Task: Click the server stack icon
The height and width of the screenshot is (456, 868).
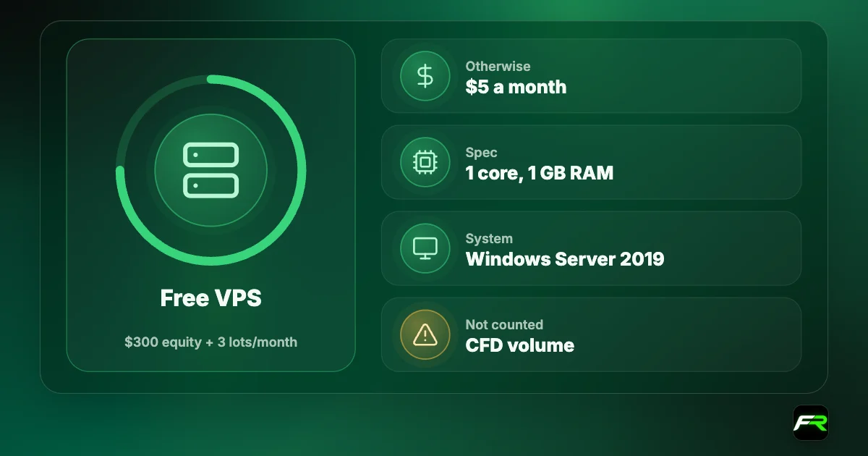Action: pyautogui.click(x=210, y=171)
